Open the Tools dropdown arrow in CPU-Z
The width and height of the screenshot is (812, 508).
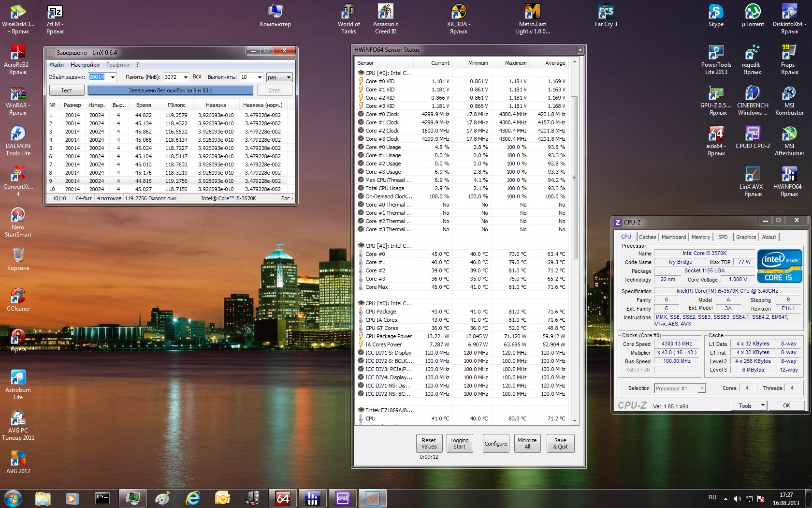coord(763,405)
